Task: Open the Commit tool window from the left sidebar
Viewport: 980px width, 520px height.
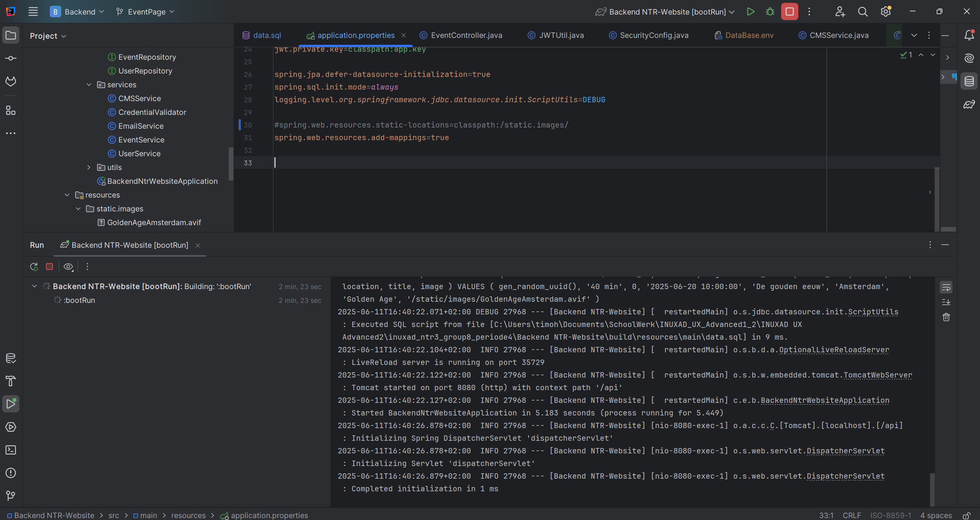Action: click(x=11, y=58)
